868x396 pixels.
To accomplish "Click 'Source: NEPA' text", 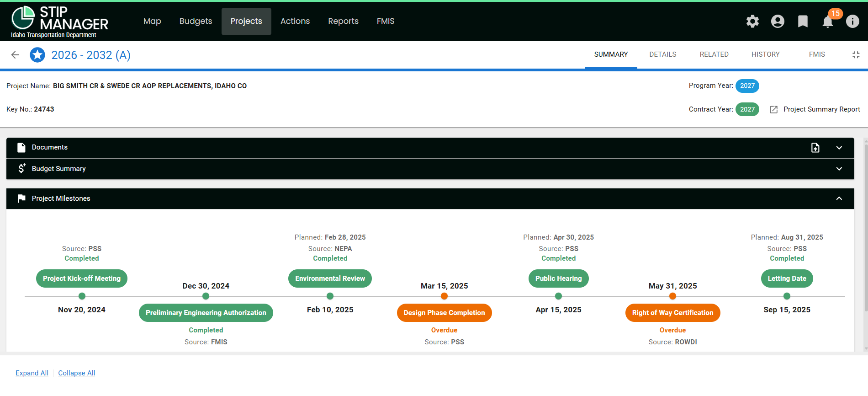I will pyautogui.click(x=330, y=249).
